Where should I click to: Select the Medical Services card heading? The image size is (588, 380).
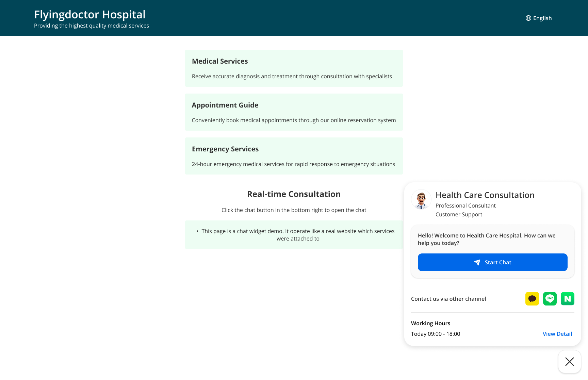tap(220, 61)
